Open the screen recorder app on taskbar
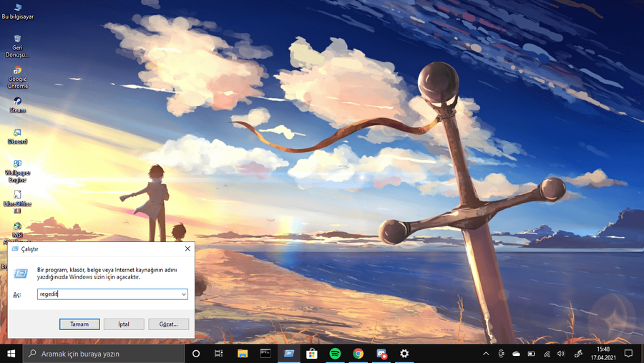This screenshot has width=644, height=363. pos(381,354)
